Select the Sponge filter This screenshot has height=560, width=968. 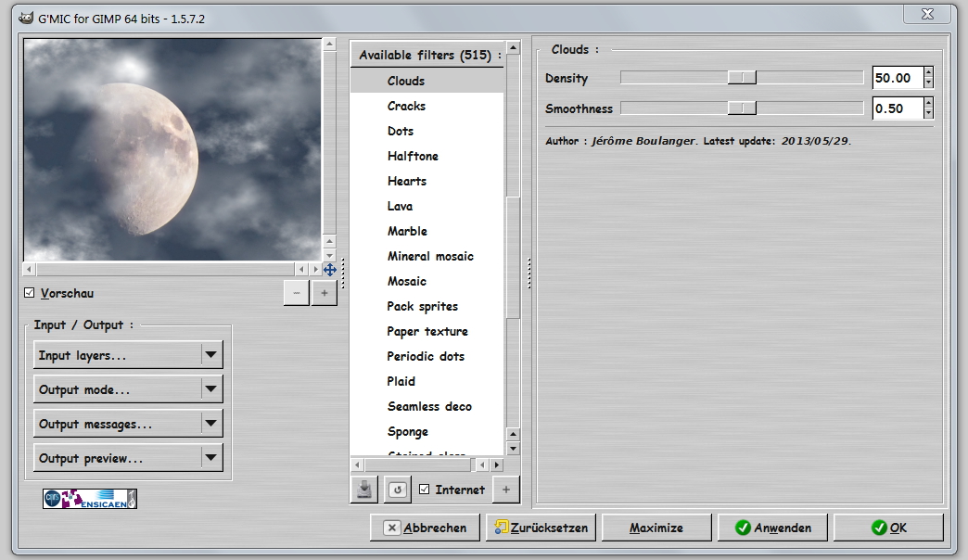(427, 431)
